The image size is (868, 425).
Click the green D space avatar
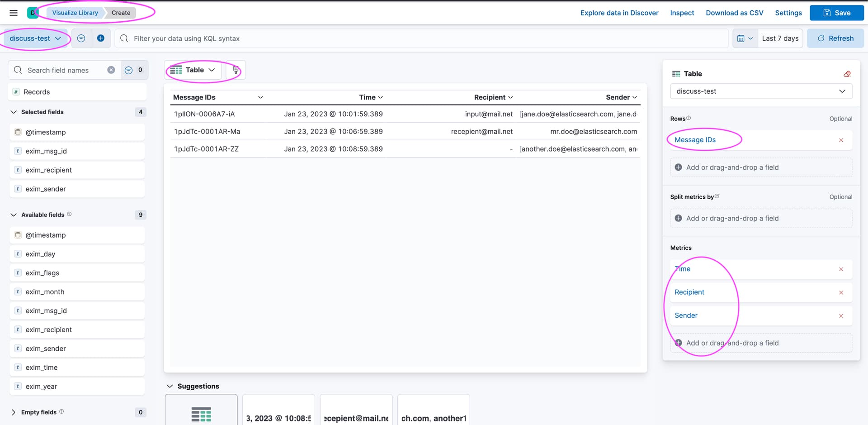tap(33, 13)
